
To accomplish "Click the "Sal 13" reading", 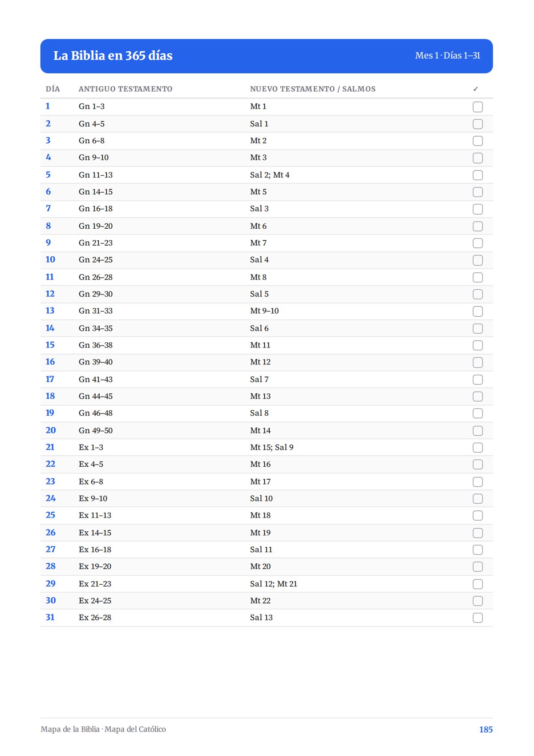I will tap(261, 618).
